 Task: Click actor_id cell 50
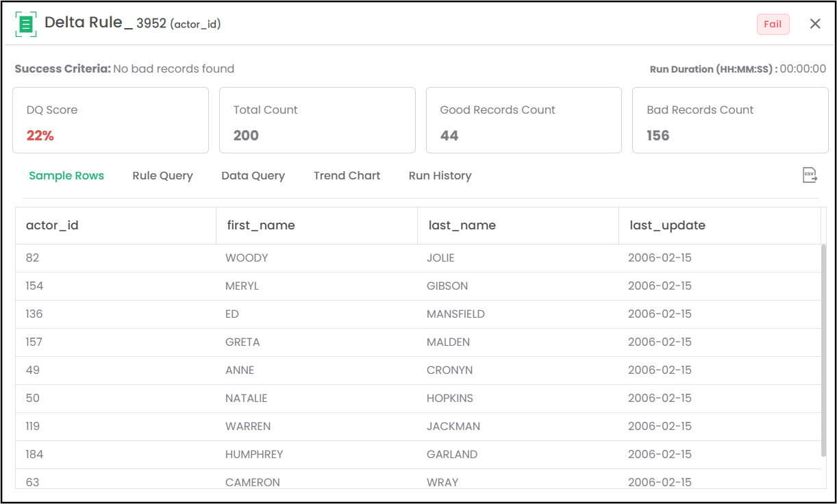click(116, 399)
